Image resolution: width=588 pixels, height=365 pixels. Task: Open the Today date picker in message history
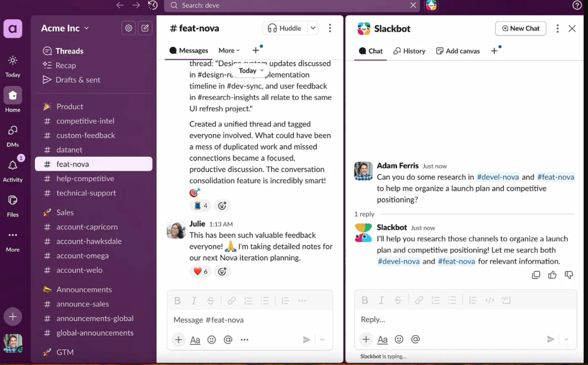coord(250,71)
